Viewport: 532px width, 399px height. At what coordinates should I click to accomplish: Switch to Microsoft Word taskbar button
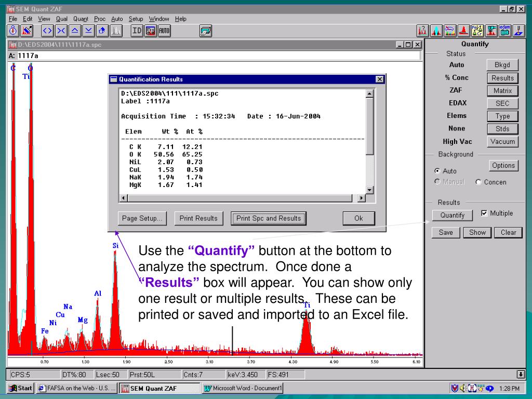[x=243, y=388]
